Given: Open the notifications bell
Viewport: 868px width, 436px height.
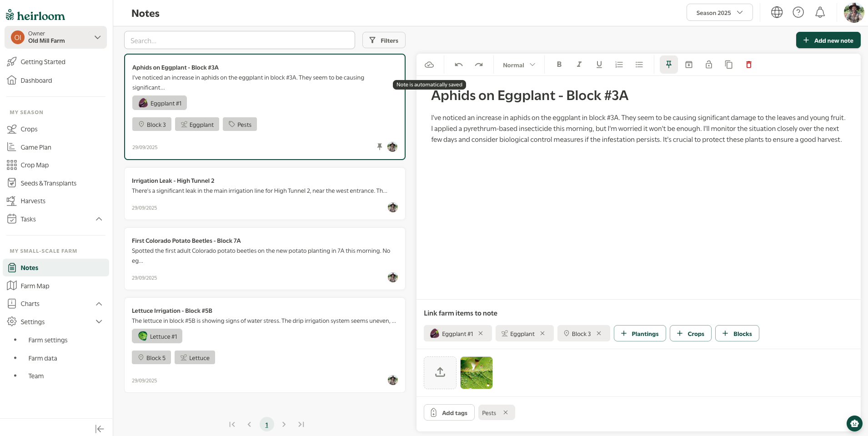Looking at the screenshot, I should click(820, 13).
